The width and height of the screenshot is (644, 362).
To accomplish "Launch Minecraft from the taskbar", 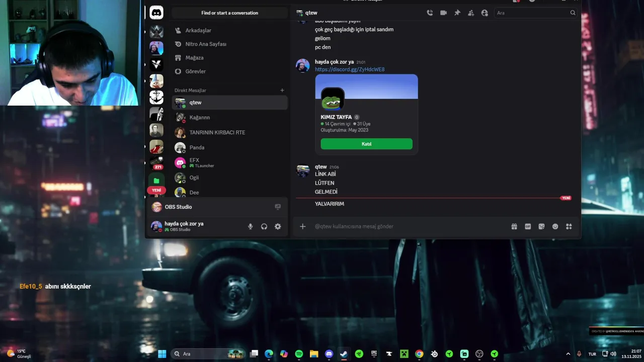I will coord(404,354).
